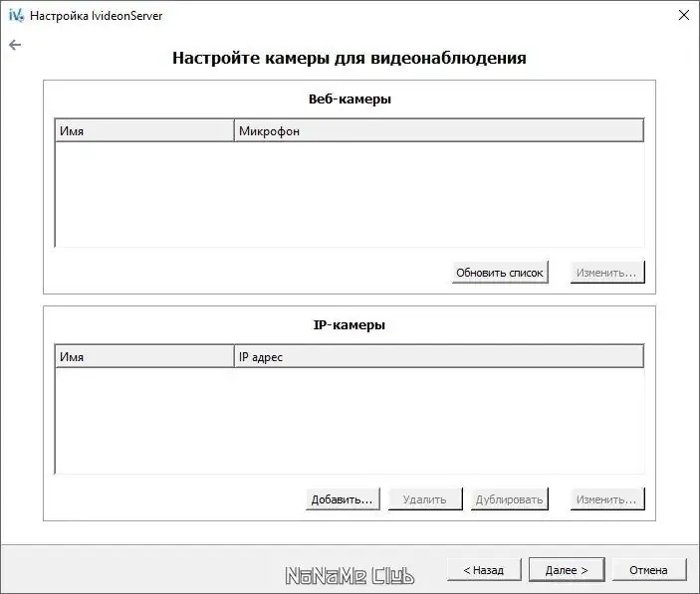Click the back arrow icon

click(x=15, y=45)
